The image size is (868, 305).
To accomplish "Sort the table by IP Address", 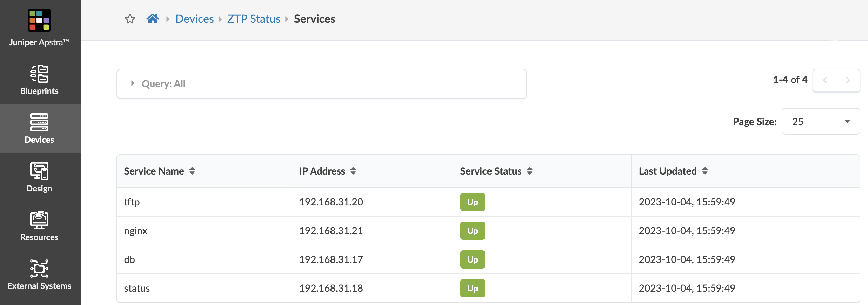I will tap(353, 171).
